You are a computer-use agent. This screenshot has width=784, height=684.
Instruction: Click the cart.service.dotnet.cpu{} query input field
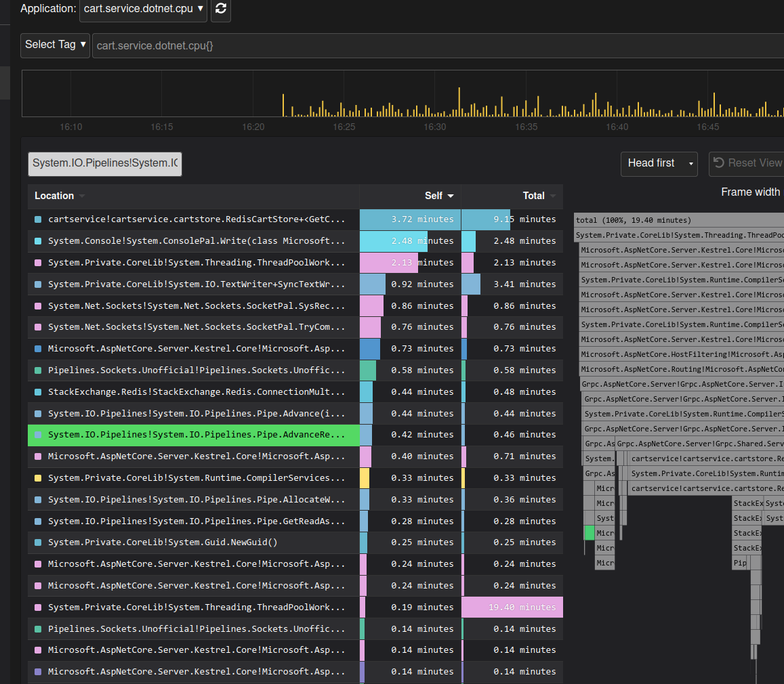tap(438, 45)
